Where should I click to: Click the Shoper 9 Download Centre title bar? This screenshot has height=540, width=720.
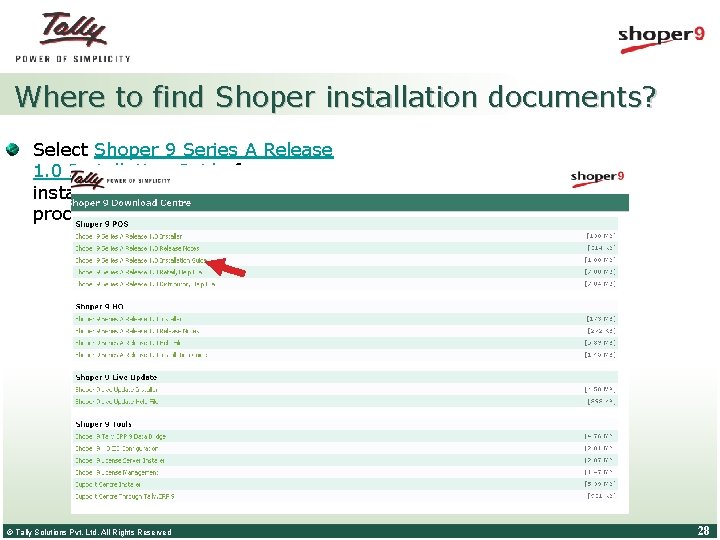pyautogui.click(x=350, y=203)
